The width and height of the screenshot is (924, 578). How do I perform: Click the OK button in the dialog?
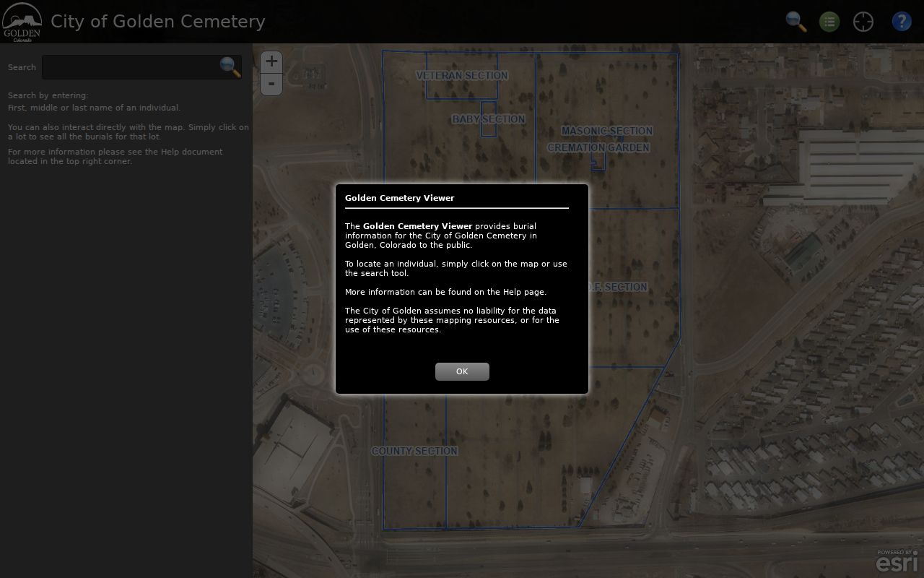point(462,371)
